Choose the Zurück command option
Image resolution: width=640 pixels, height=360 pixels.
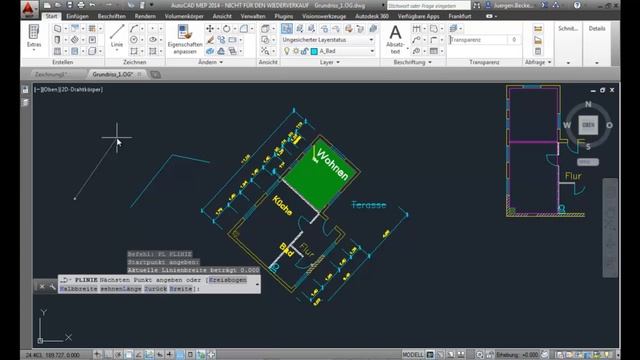(x=156, y=289)
